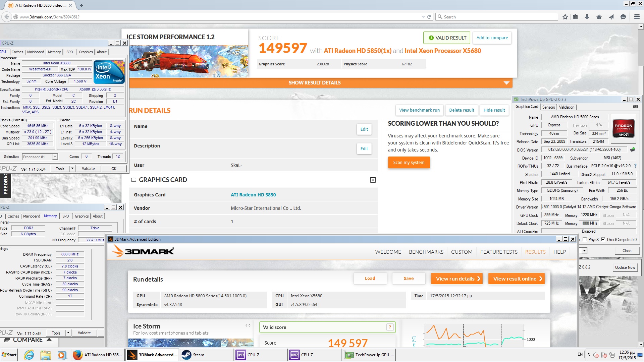Image resolution: width=644 pixels, height=362 pixels.
Task: Open Windows Explorer folder on taskbar
Action: pos(45,355)
